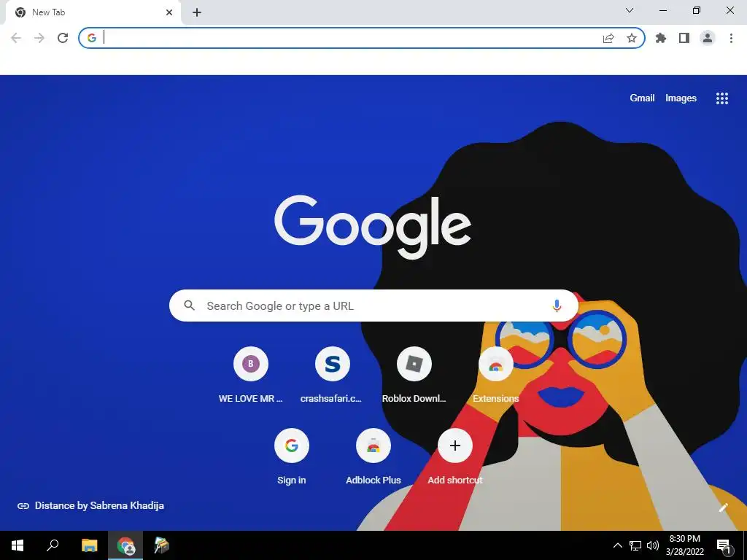Viewport: 747px width, 560px height.
Task: Open network status in the tray
Action: point(635,545)
